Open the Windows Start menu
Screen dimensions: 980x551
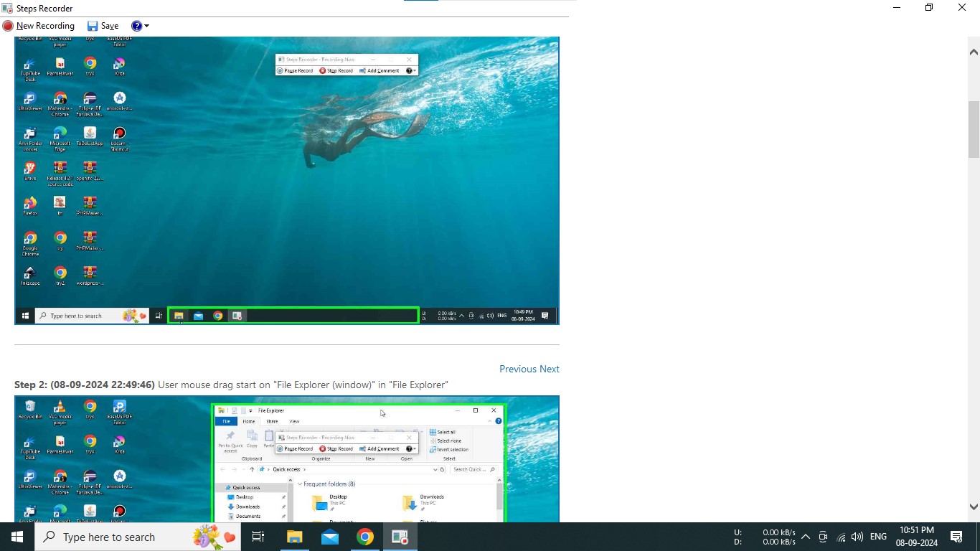coord(17,537)
